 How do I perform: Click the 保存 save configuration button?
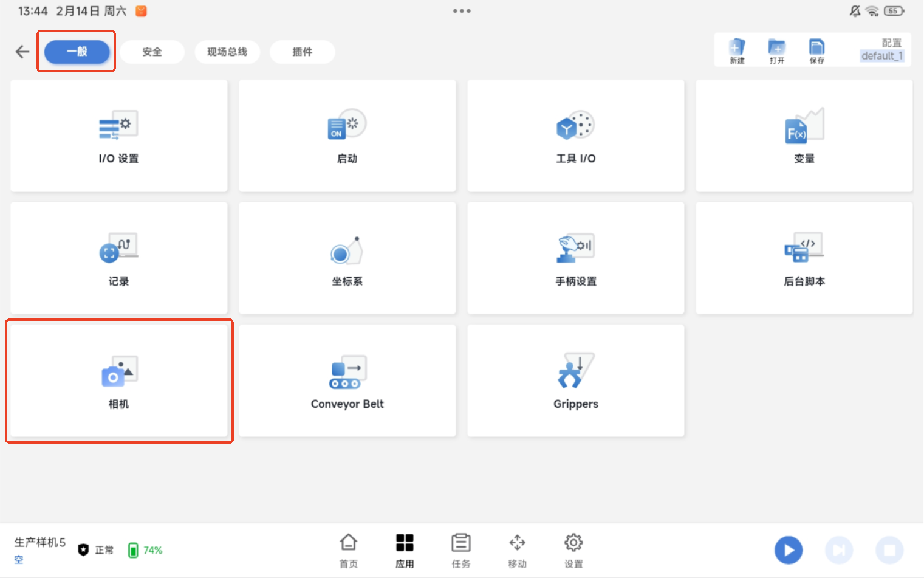[x=817, y=50]
